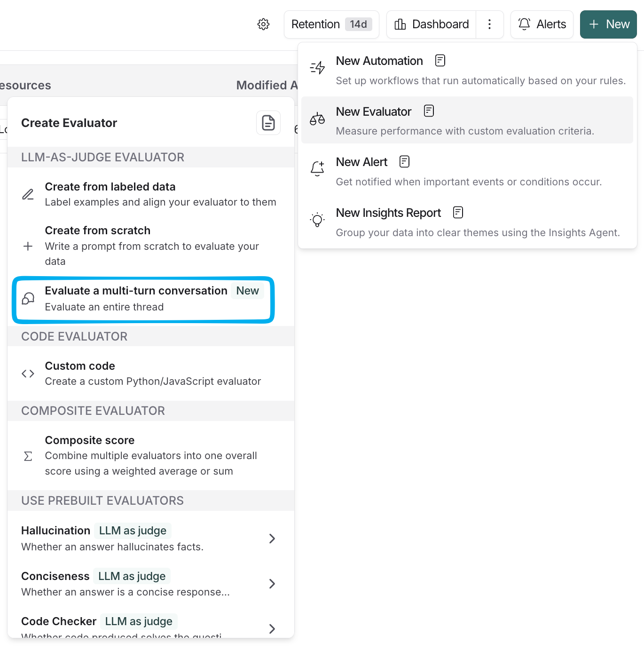Select the New Alert menu entry

467,171
